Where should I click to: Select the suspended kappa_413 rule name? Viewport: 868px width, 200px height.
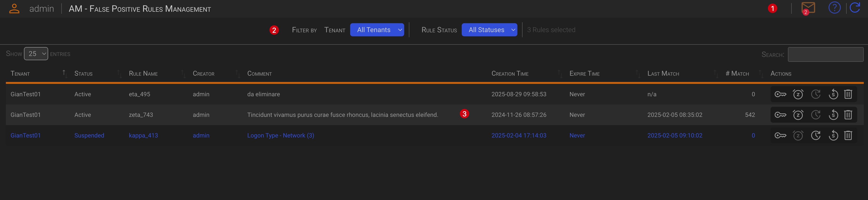tap(143, 135)
